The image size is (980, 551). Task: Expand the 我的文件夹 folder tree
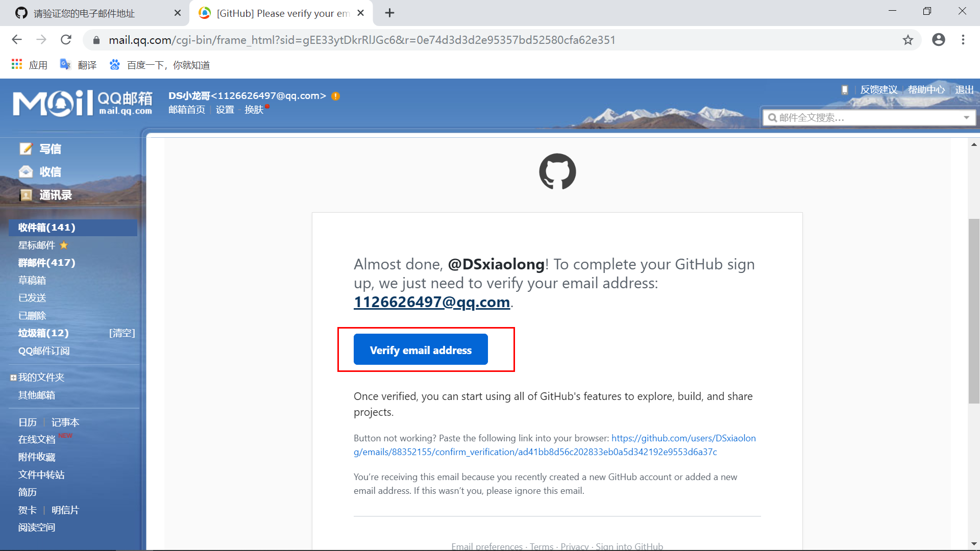[x=13, y=378]
